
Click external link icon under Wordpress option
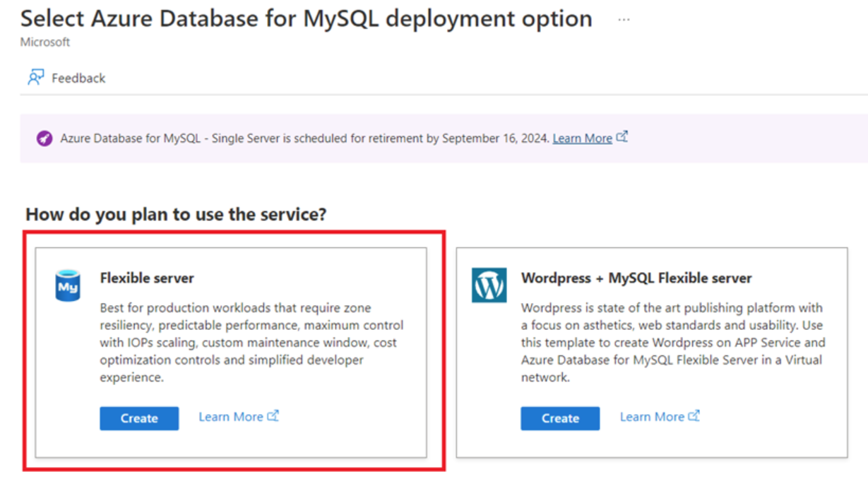tap(694, 416)
